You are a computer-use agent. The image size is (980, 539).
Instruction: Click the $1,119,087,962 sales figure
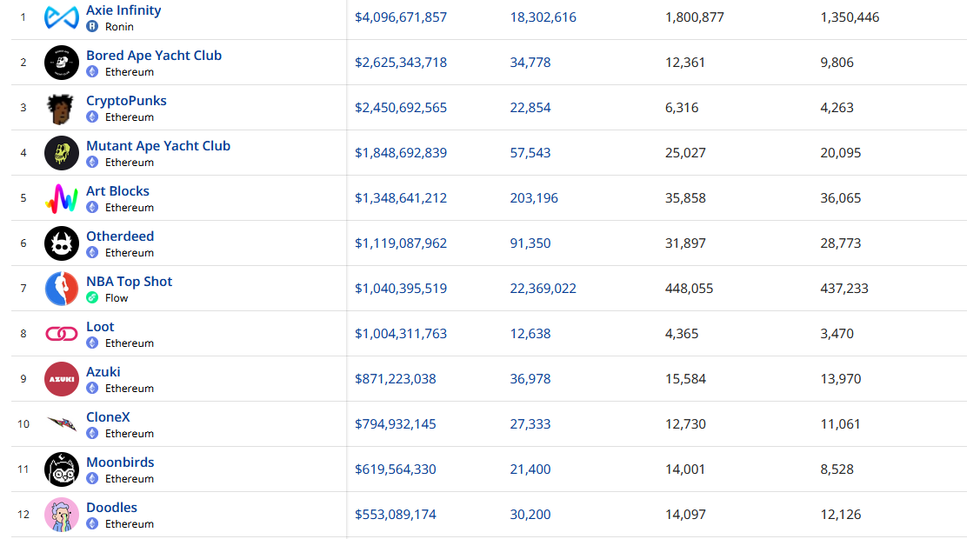pos(401,243)
